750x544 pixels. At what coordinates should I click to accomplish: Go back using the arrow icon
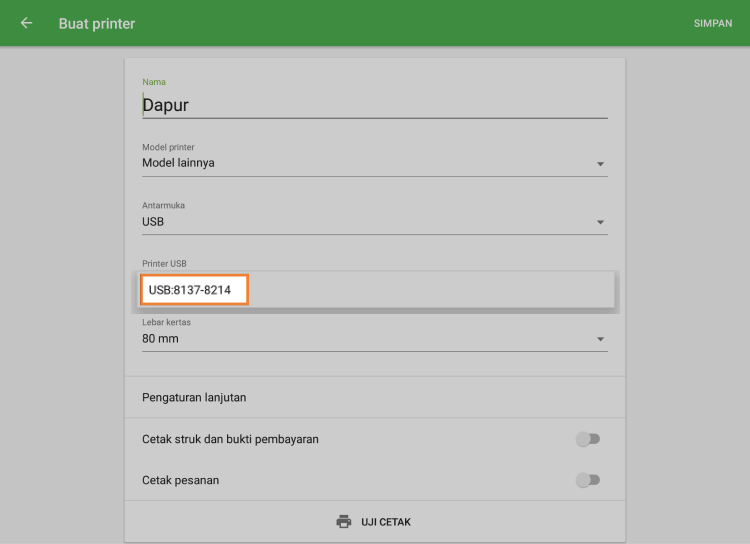pyautogui.click(x=26, y=23)
